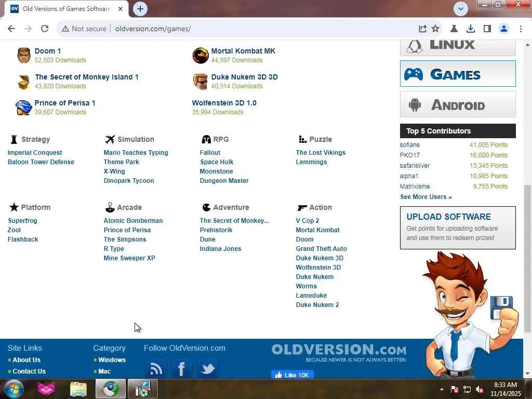Open the Facebook icon in footer
532x399 pixels.
(x=181, y=368)
